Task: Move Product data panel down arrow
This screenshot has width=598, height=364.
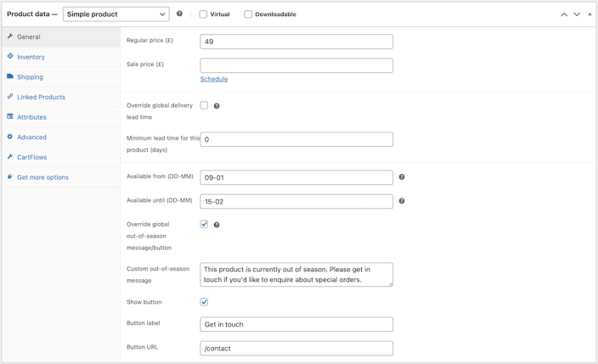Action: coord(577,14)
